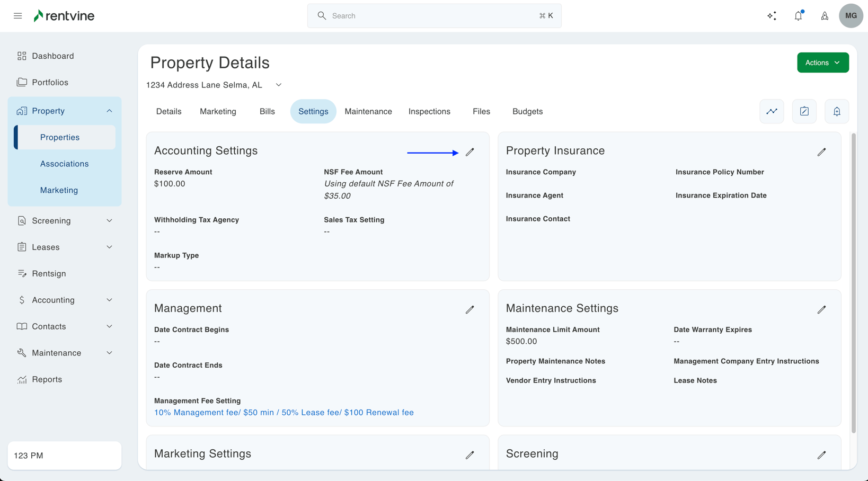This screenshot has height=481, width=868.
Task: Switch to the Budgets tab
Action: click(x=527, y=111)
